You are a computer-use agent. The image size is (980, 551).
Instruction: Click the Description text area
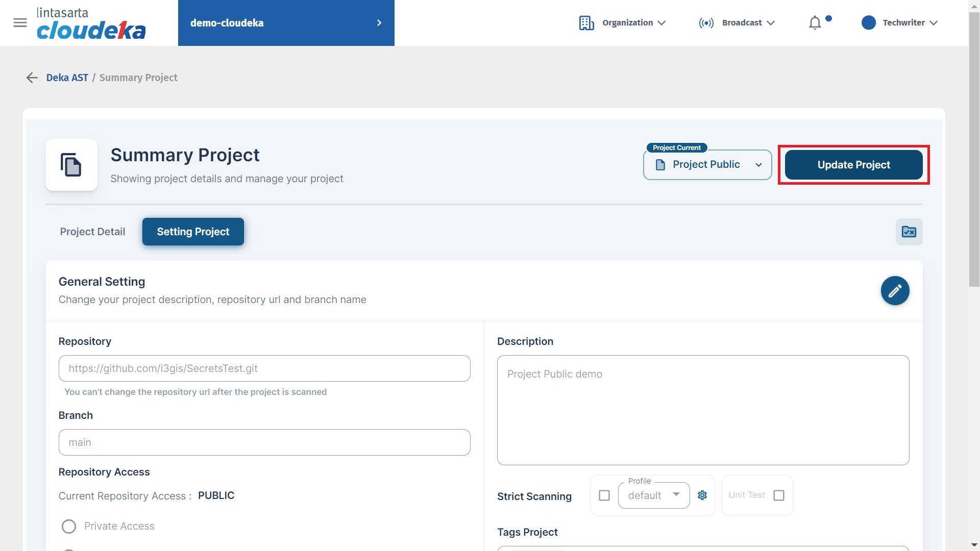coord(703,410)
